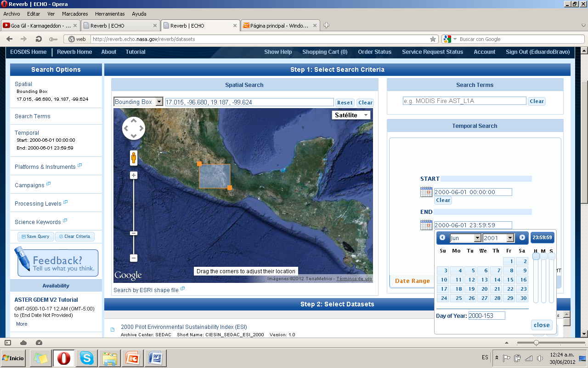Viewport: 588px width, 368px height.
Task: Click Clear next to bounding box
Action: [x=365, y=103]
